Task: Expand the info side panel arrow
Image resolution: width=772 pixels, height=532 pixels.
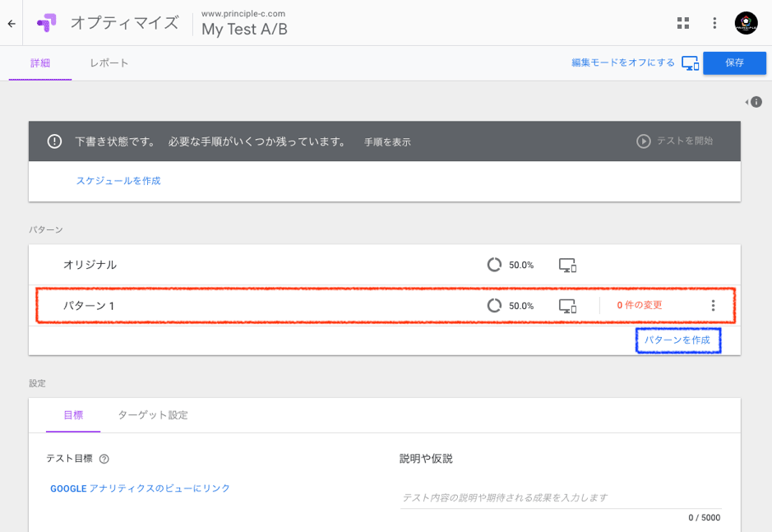Action: tap(753, 102)
